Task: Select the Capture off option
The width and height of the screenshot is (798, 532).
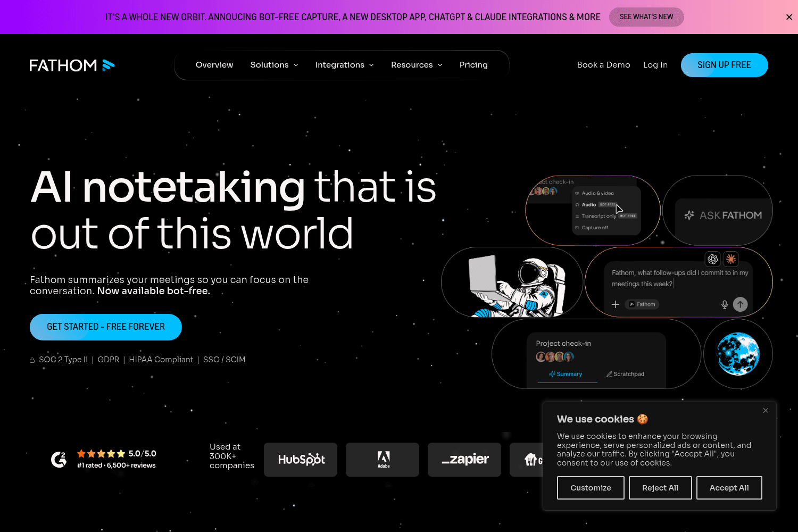Action: click(592, 228)
